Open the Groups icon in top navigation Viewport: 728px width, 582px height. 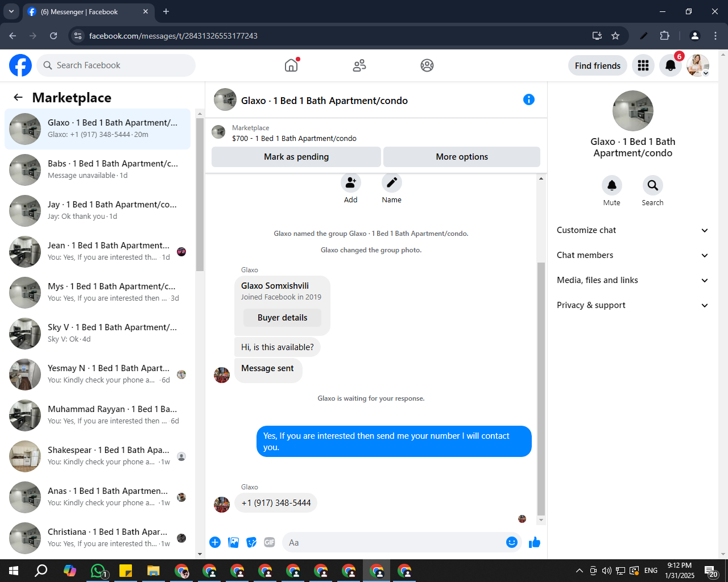pos(427,65)
